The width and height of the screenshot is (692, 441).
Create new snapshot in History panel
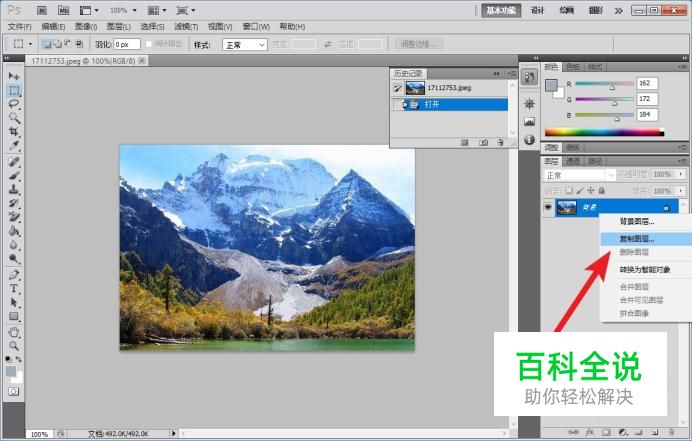(484, 143)
